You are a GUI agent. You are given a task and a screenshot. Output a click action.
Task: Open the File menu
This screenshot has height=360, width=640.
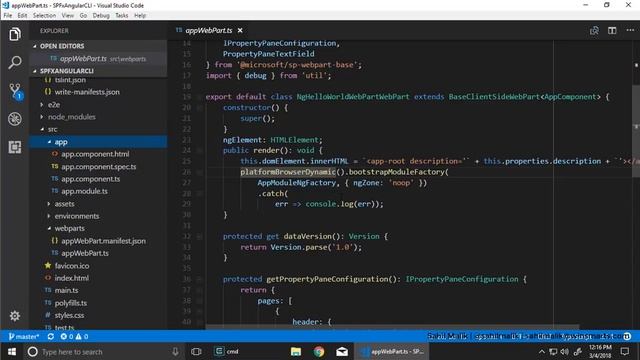pos(8,16)
